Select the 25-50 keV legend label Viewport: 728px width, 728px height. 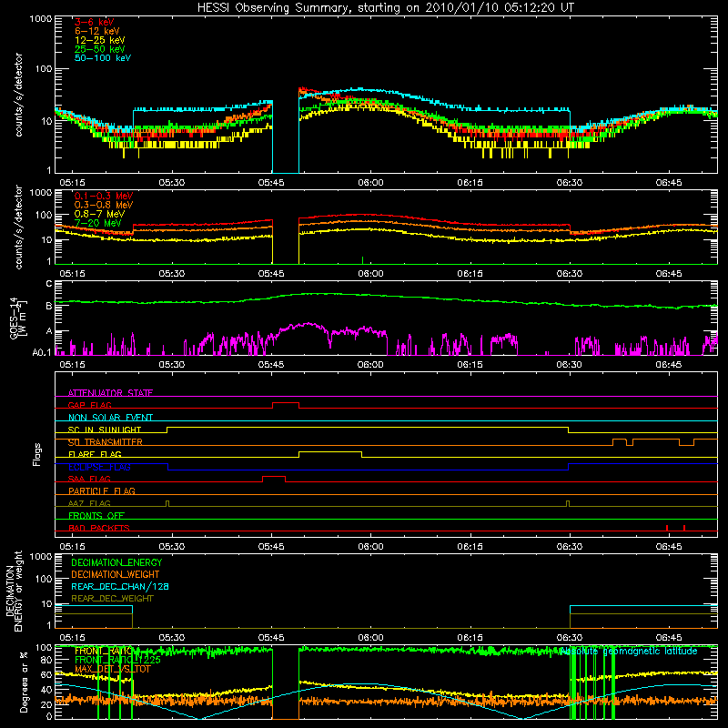point(99,49)
